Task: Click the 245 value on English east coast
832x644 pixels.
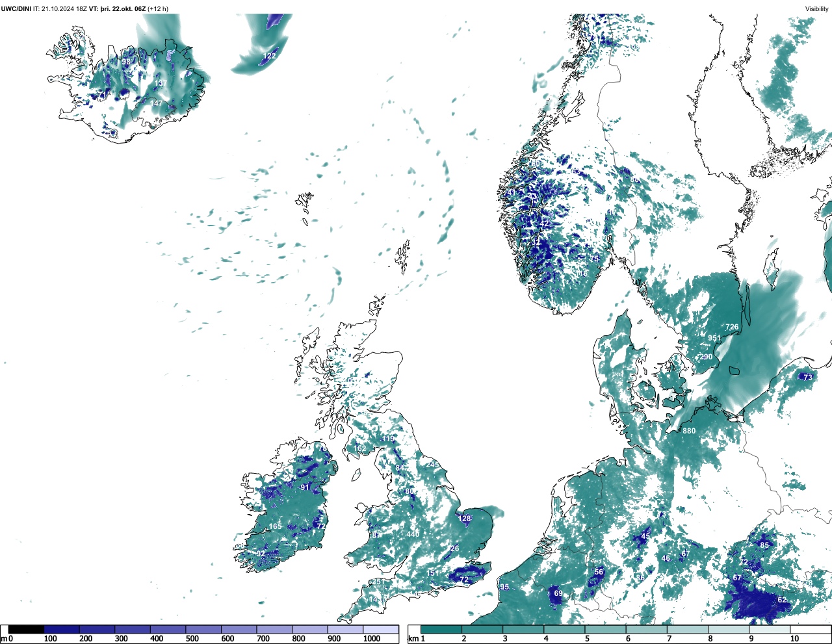Action: coord(432,465)
